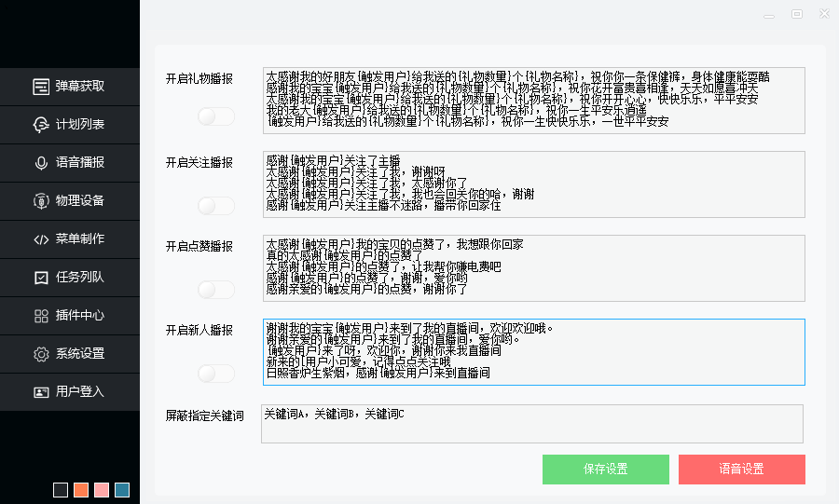Open 系统设置 in the sidebar

[41, 354]
